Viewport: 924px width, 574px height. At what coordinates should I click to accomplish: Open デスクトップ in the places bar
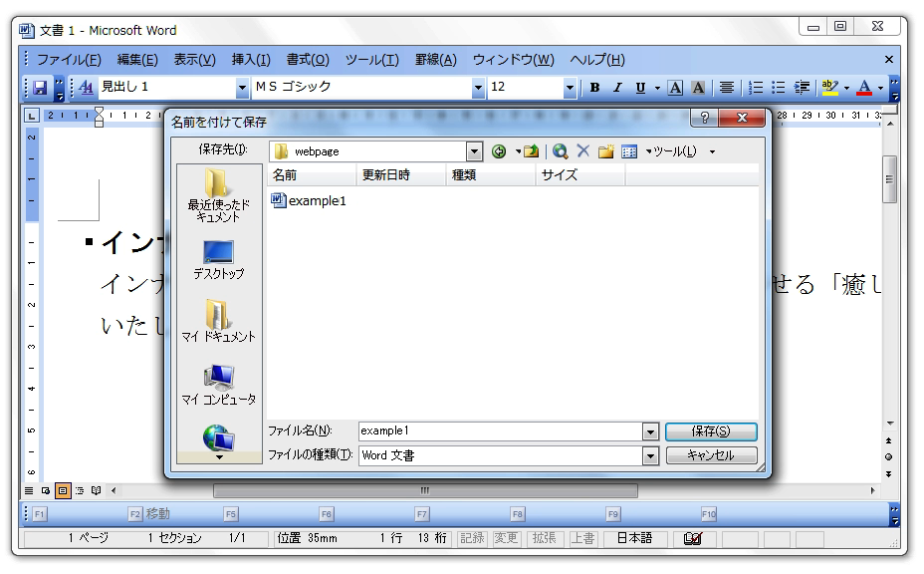(x=217, y=259)
